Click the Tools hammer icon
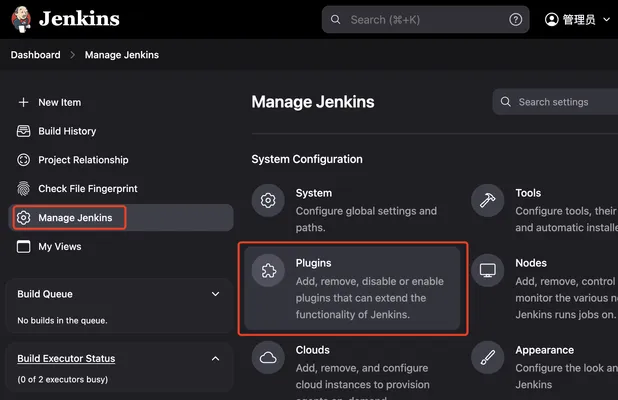The image size is (618, 400). pyautogui.click(x=488, y=200)
